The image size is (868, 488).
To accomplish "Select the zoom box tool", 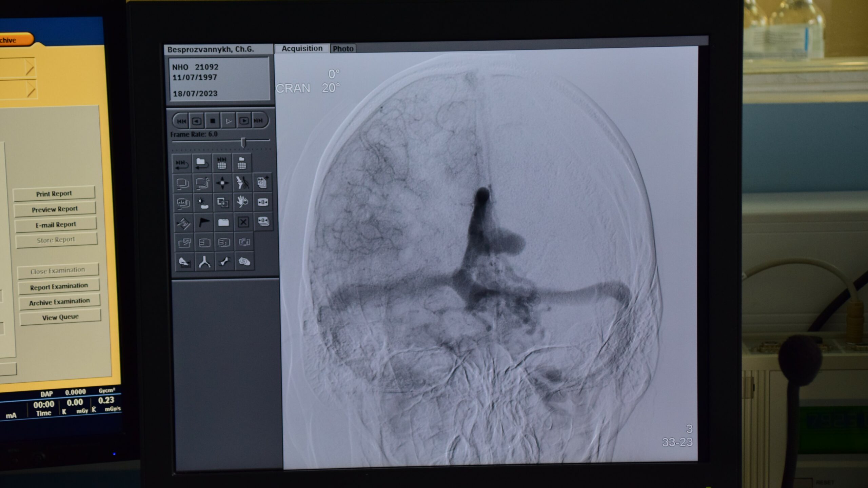I will (x=223, y=203).
